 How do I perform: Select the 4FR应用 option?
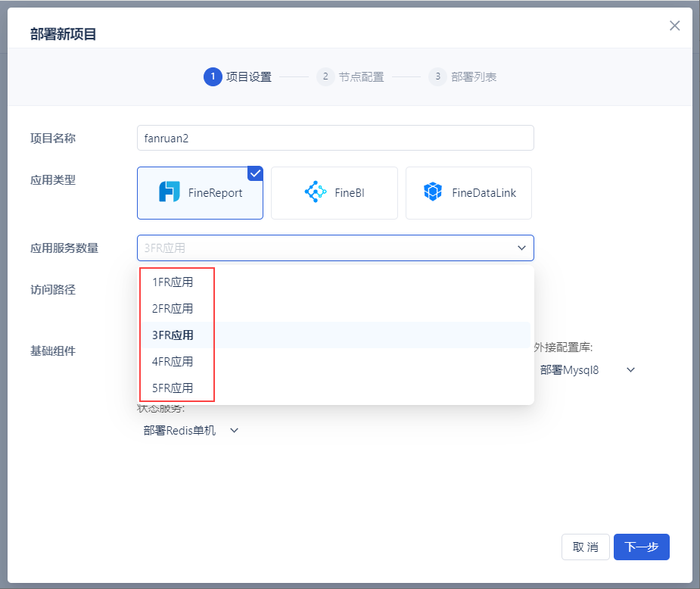(x=335, y=361)
